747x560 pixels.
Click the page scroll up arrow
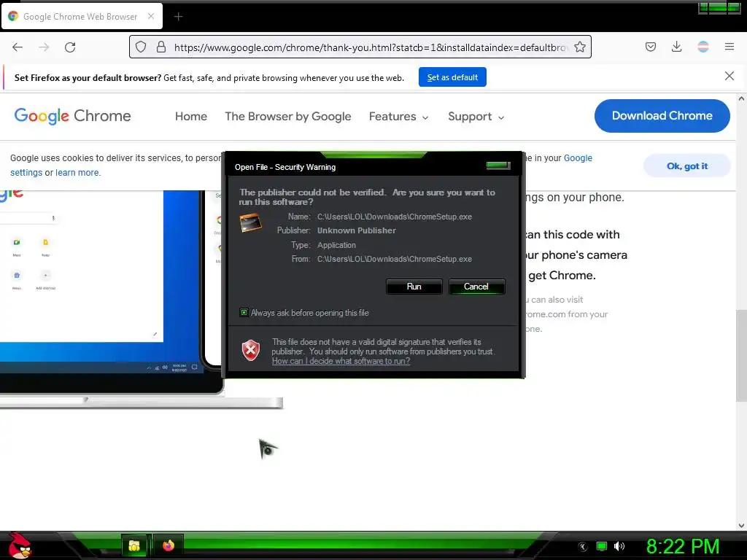point(741,98)
